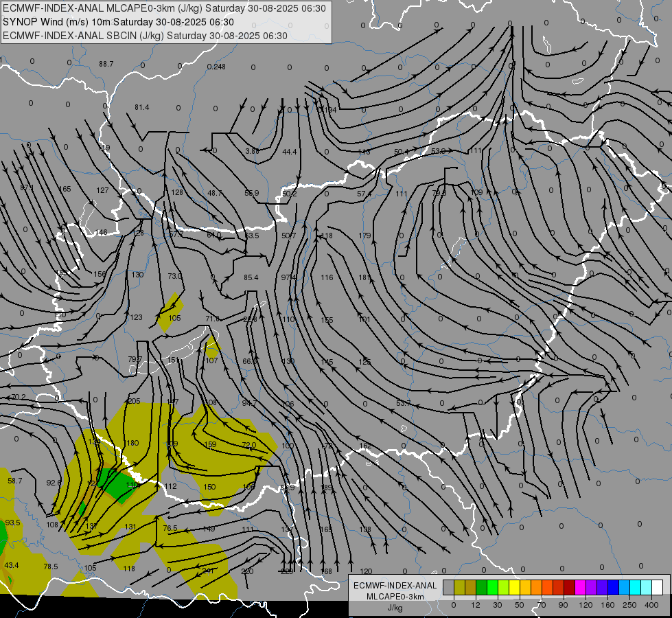Click the map value 155
The width and height of the screenshot is (672, 618).
[x=327, y=320]
